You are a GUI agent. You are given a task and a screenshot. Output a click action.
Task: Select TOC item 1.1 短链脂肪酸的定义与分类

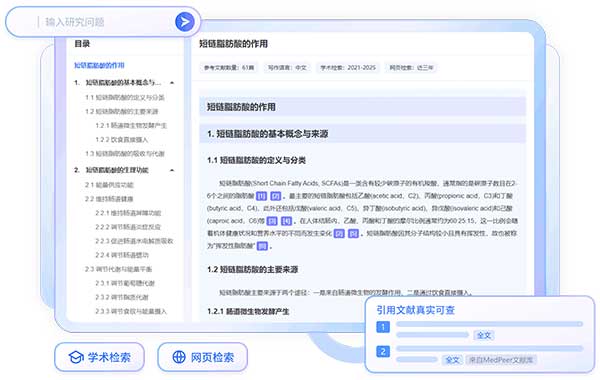[125, 97]
